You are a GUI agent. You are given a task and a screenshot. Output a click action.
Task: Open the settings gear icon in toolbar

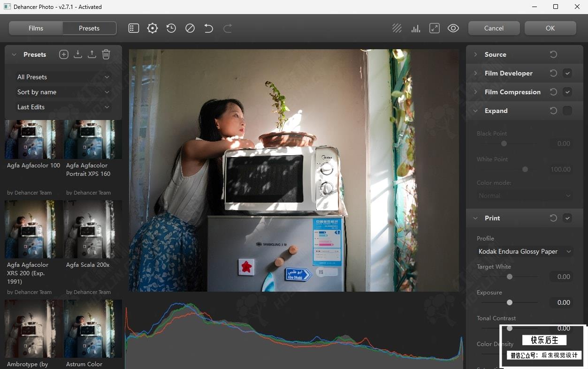[153, 28]
